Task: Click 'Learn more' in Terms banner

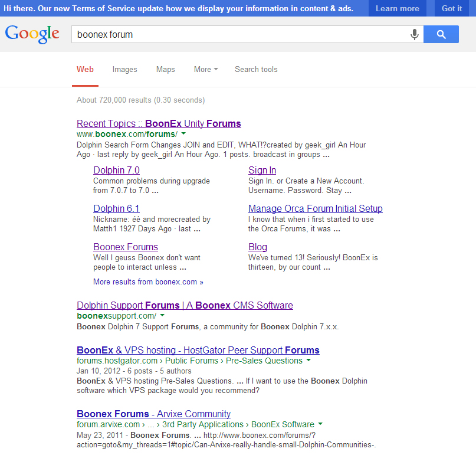Action: click(398, 8)
